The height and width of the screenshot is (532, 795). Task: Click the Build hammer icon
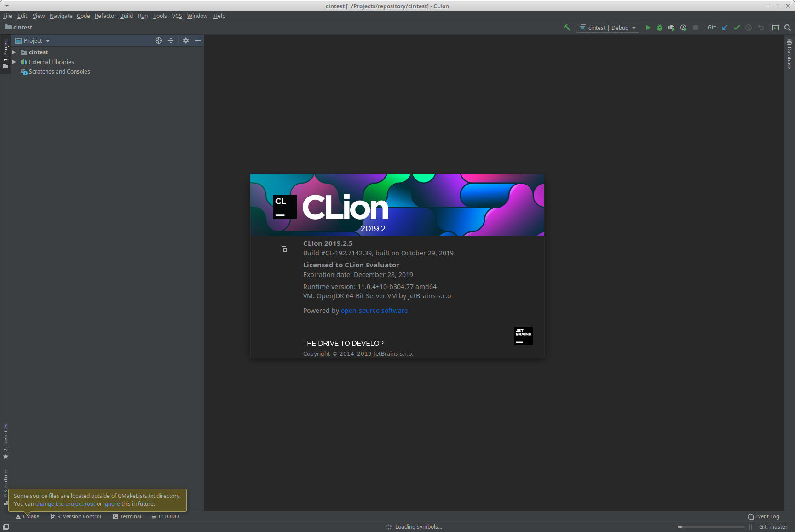click(x=567, y=28)
